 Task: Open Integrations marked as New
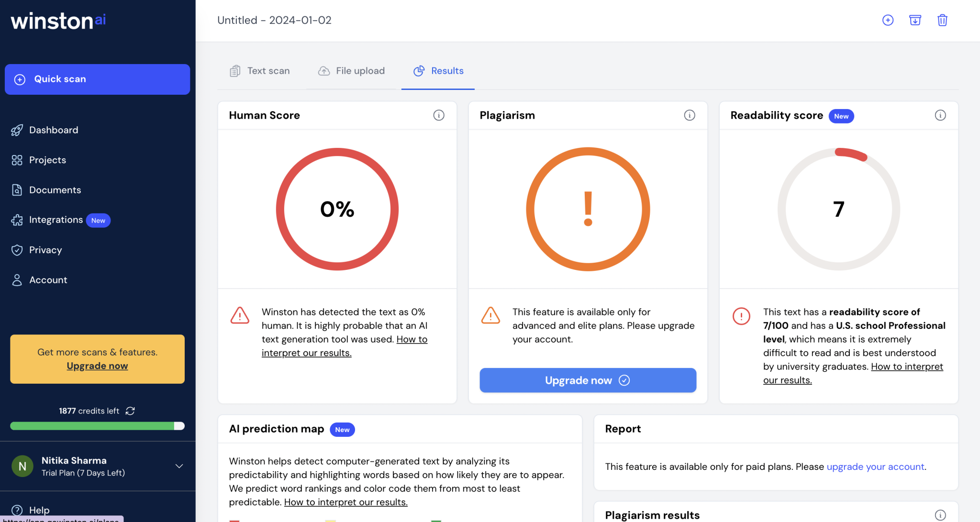tap(56, 220)
